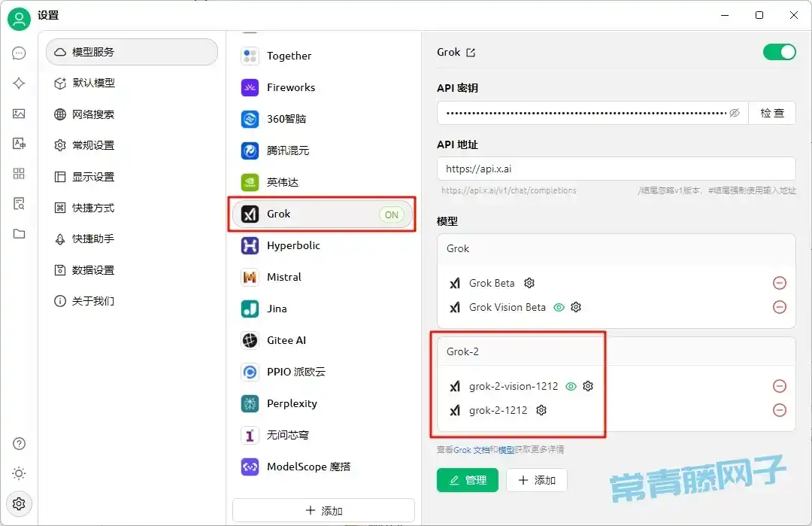Select the Together provider
This screenshot has width=812, height=526.
(x=323, y=56)
